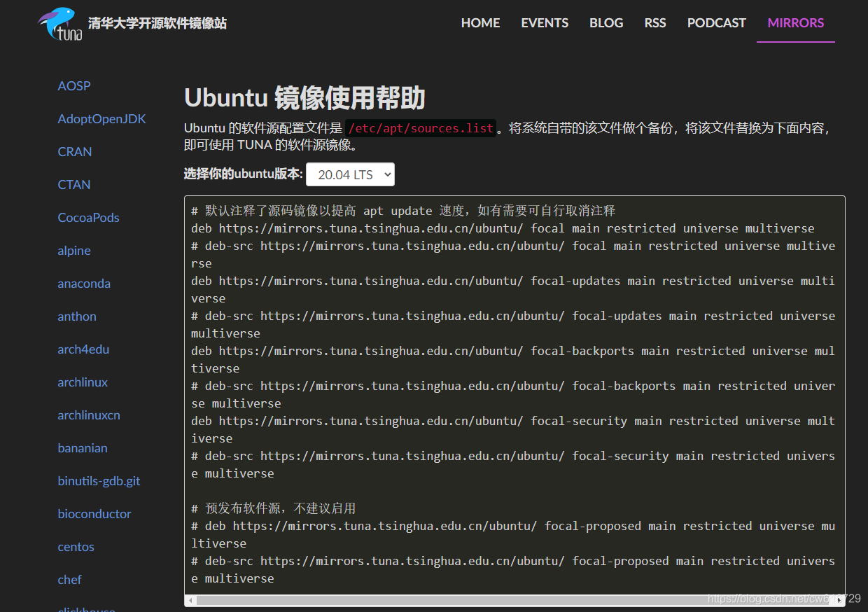This screenshot has width=868, height=612.
Task: Open the AOSP mirror link
Action: (74, 85)
